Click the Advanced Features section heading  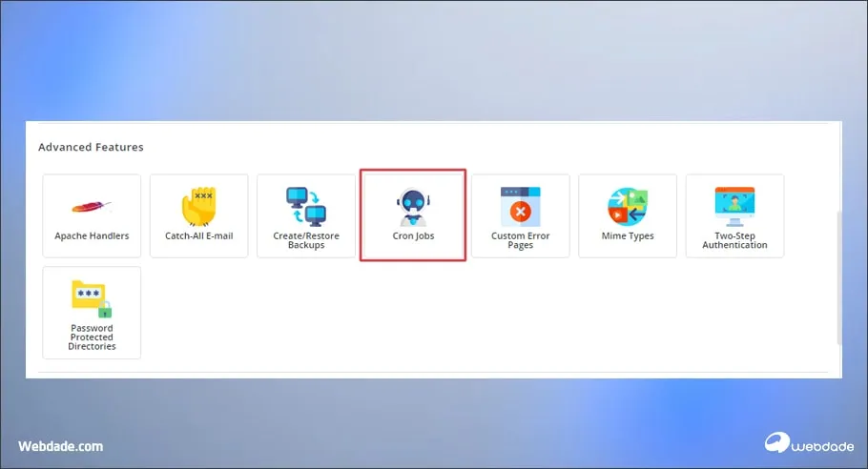pyautogui.click(x=91, y=148)
